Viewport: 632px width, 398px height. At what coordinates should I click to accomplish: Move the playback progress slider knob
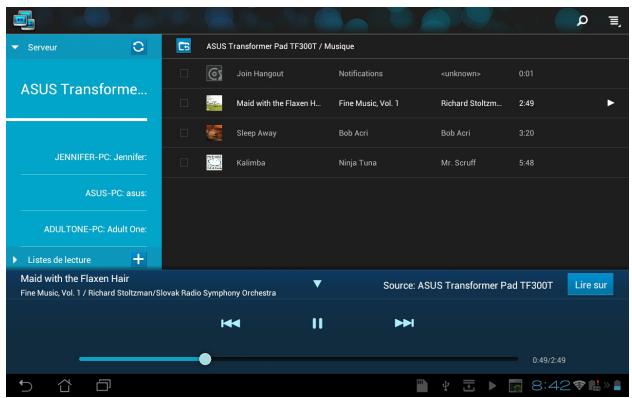click(x=205, y=359)
